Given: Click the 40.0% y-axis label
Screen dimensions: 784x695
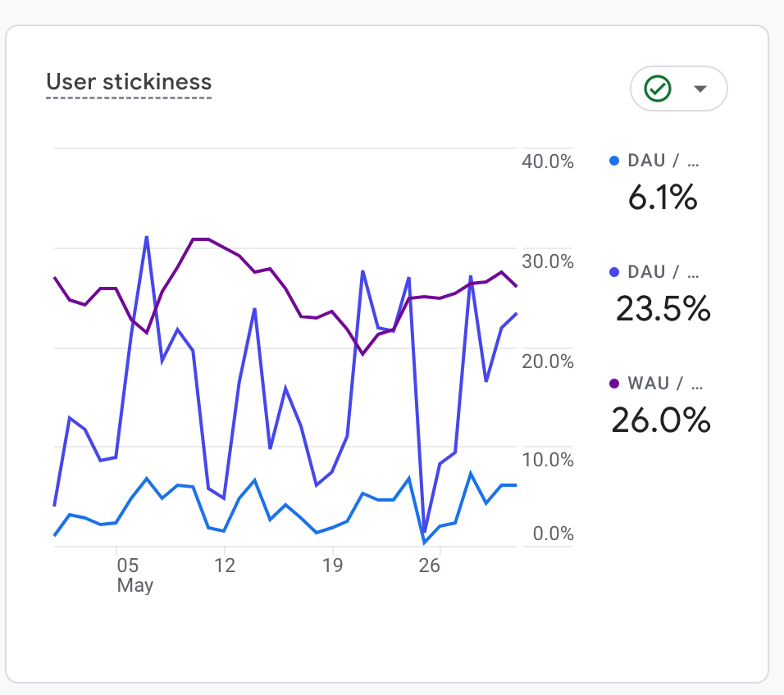Looking at the screenshot, I should click(x=548, y=161).
